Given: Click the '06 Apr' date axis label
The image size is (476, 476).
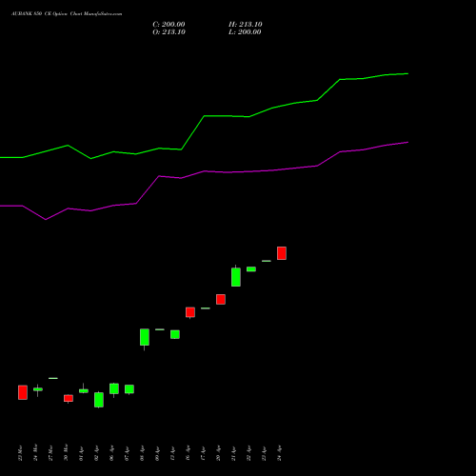Looking at the screenshot, I should [111, 453].
